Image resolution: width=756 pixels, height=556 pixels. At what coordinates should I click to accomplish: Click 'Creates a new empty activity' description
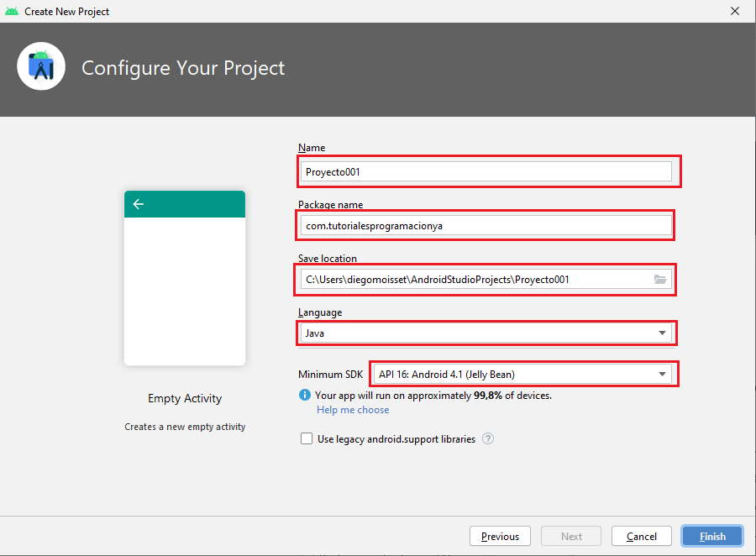185,427
